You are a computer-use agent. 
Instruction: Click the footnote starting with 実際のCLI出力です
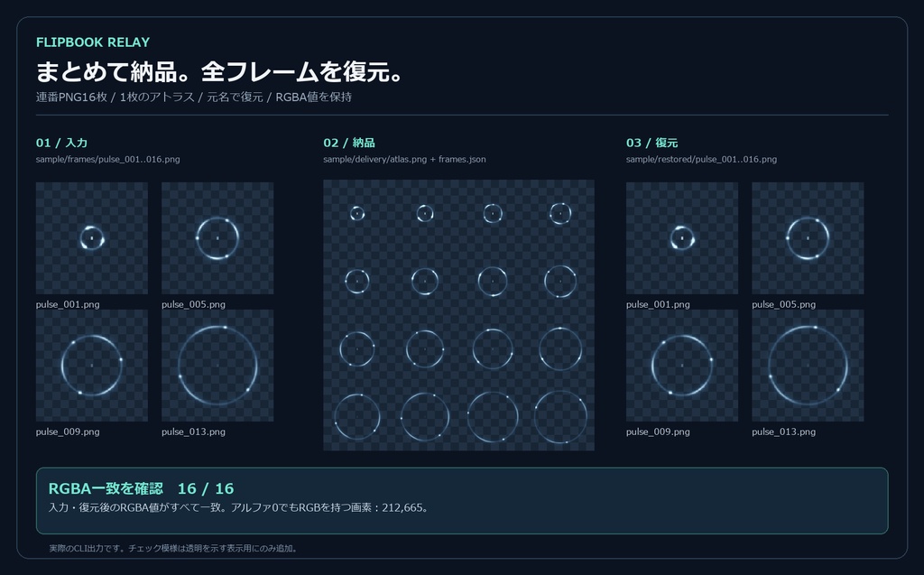174,549
